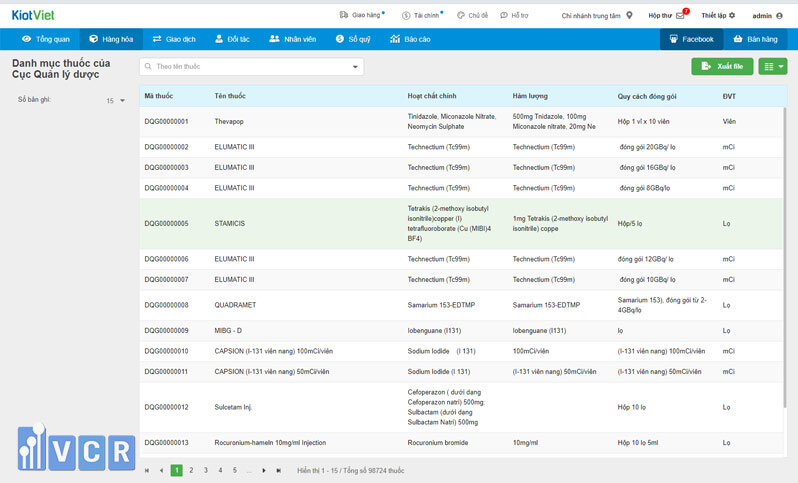Select pagination page 3

pyautogui.click(x=206, y=470)
